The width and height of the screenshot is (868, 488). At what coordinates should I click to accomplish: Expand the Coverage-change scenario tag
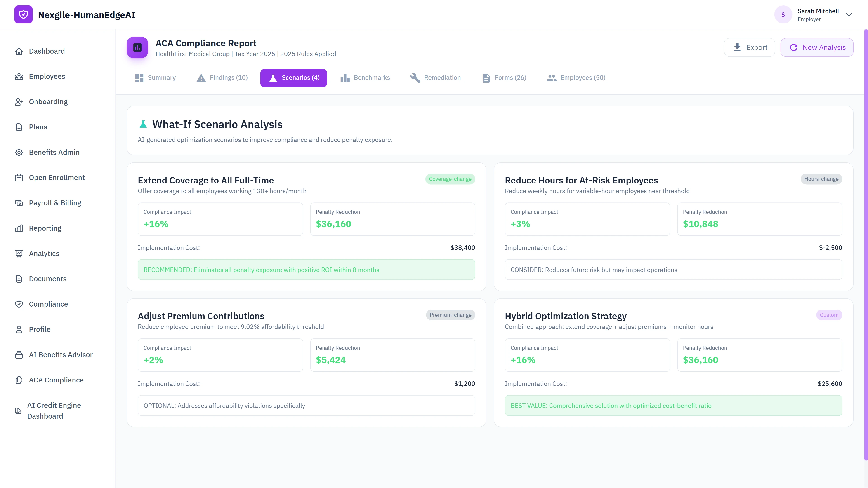click(450, 179)
